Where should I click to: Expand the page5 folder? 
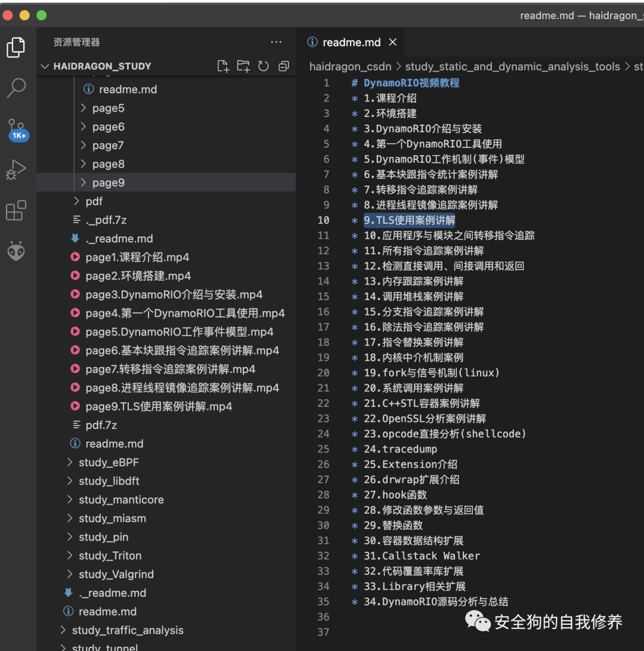[x=166, y=108]
